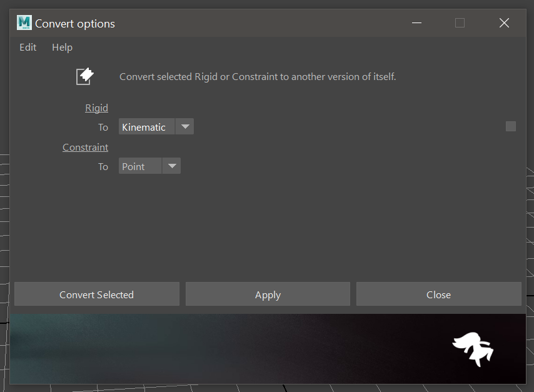Click the Convert description text
This screenshot has width=534, height=392.
click(x=258, y=77)
